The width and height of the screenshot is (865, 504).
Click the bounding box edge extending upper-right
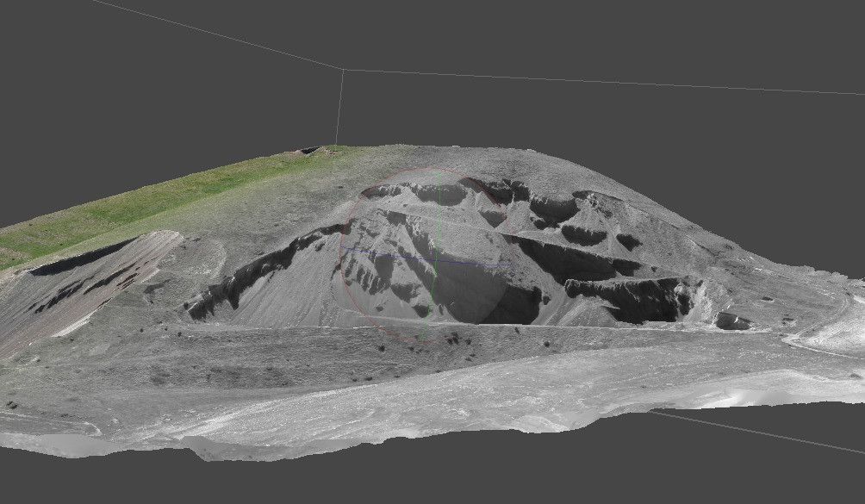click(603, 81)
